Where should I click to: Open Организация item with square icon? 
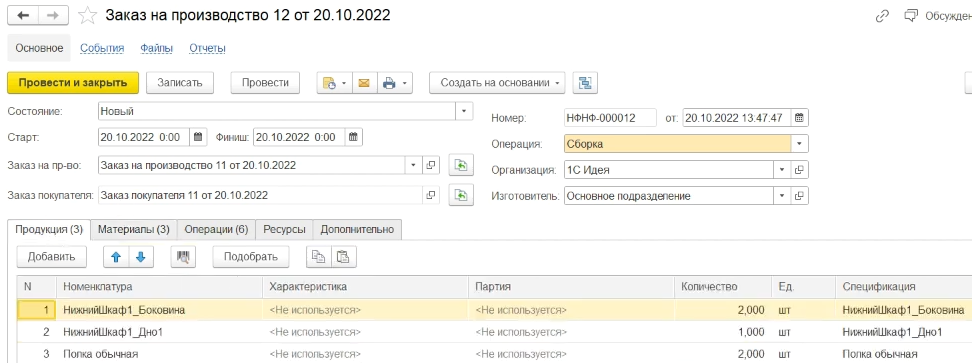coord(800,170)
